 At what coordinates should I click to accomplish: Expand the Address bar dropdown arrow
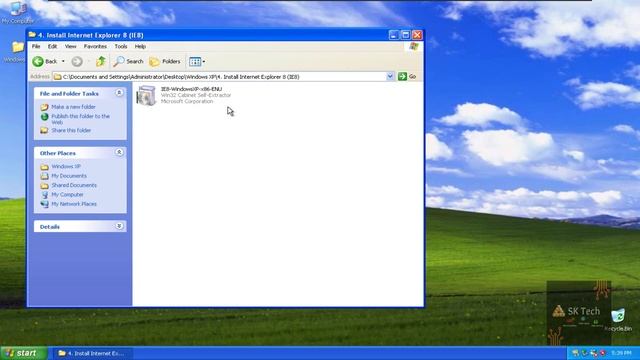click(390, 76)
